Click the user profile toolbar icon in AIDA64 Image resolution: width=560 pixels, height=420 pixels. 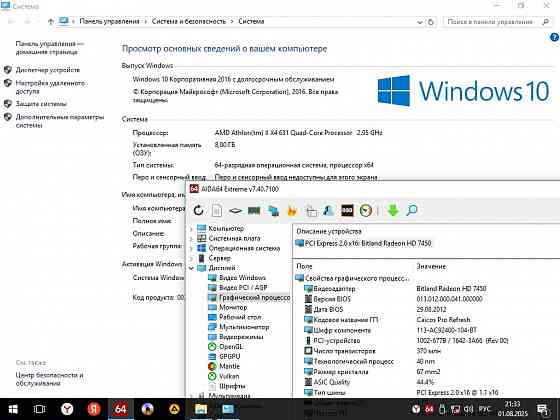click(329, 211)
